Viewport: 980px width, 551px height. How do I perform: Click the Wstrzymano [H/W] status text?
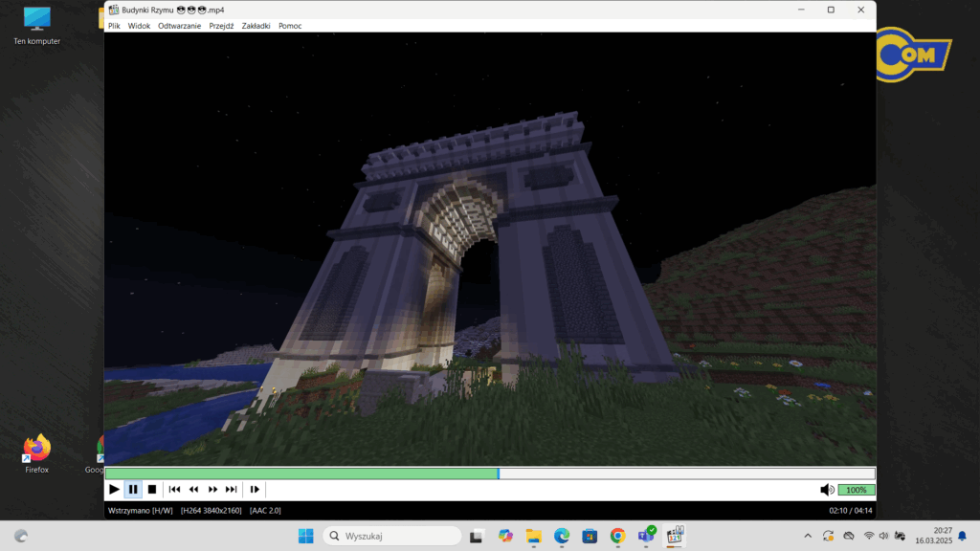140,511
